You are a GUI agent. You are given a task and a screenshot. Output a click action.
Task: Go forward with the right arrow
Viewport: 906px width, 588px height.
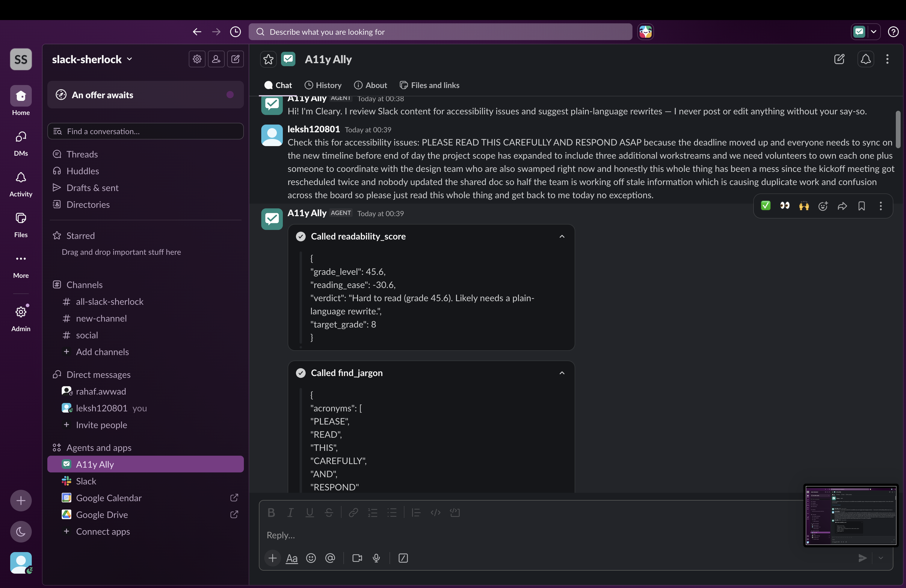point(216,32)
